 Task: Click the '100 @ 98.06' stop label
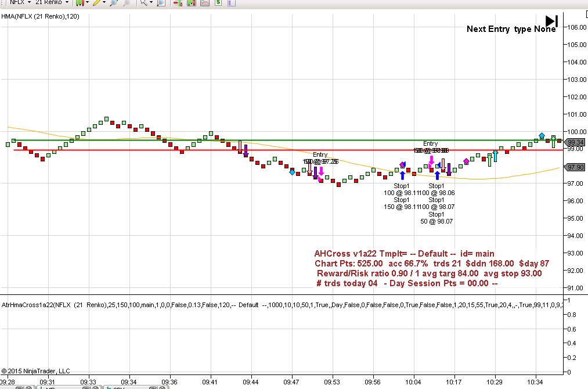pos(436,193)
